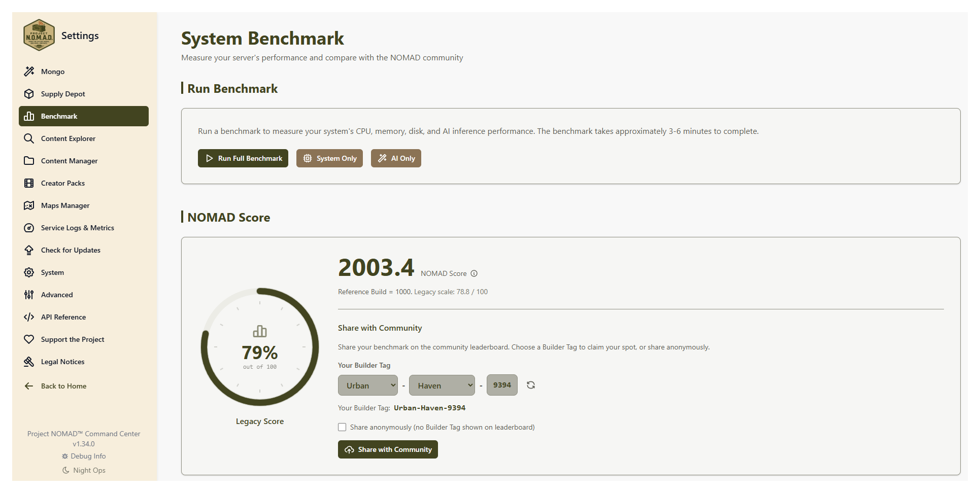Click the Project N.O.M.A.D. logo
Image resolution: width=980 pixels, height=493 pixels.
click(x=39, y=35)
